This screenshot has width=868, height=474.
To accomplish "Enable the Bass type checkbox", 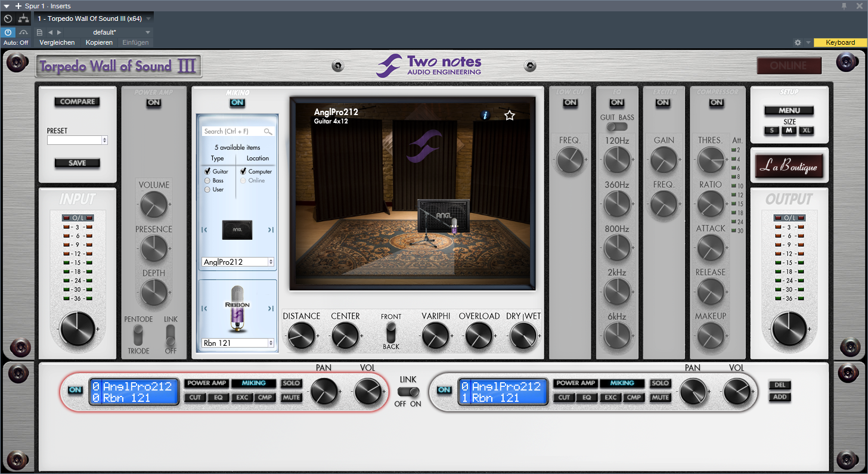I will (x=207, y=180).
